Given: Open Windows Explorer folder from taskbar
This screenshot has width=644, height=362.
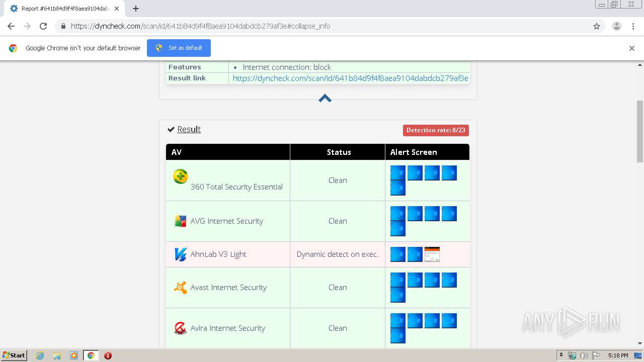Looking at the screenshot, I should 57,355.
